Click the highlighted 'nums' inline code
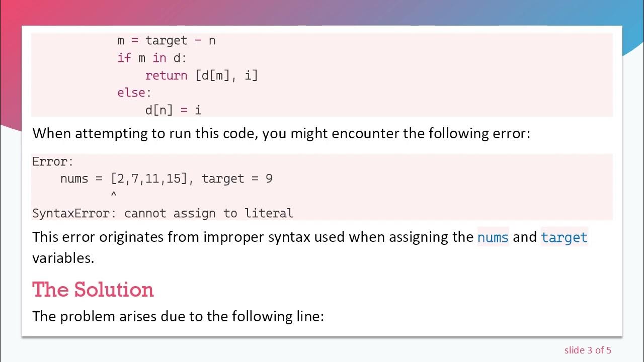Image resolution: width=644 pixels, height=362 pixels. coord(493,237)
